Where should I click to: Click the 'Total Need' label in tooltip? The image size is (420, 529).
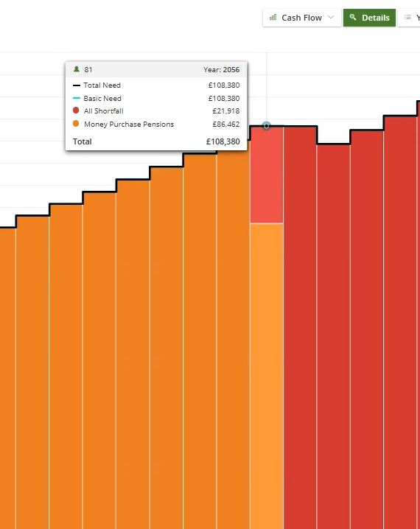click(x=102, y=85)
